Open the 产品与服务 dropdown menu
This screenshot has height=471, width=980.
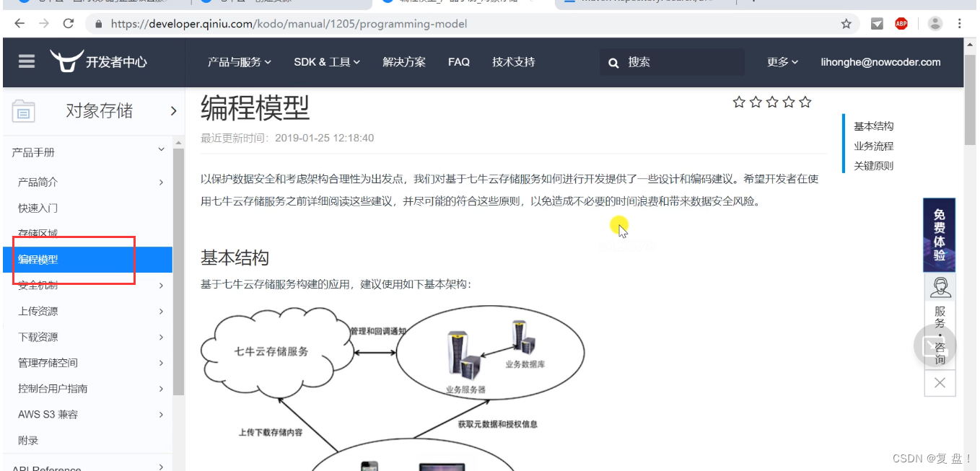click(x=240, y=62)
